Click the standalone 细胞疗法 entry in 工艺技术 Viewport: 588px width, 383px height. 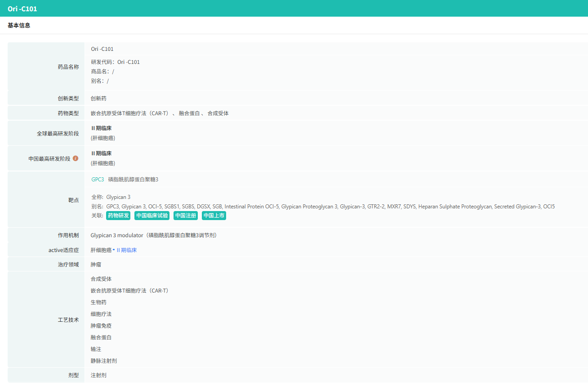(x=101, y=314)
